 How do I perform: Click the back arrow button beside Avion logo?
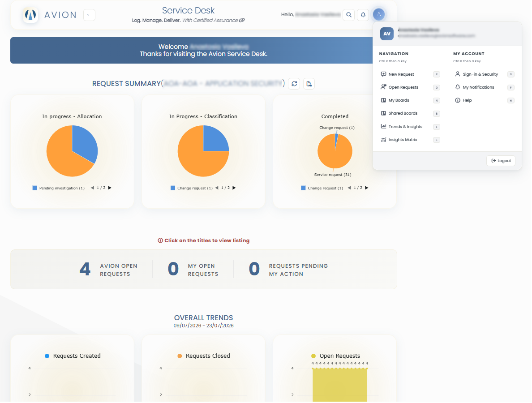pos(89,15)
